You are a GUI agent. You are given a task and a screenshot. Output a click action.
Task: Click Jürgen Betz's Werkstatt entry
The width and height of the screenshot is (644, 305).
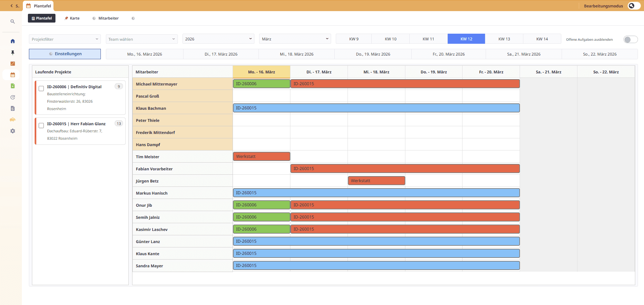click(376, 180)
